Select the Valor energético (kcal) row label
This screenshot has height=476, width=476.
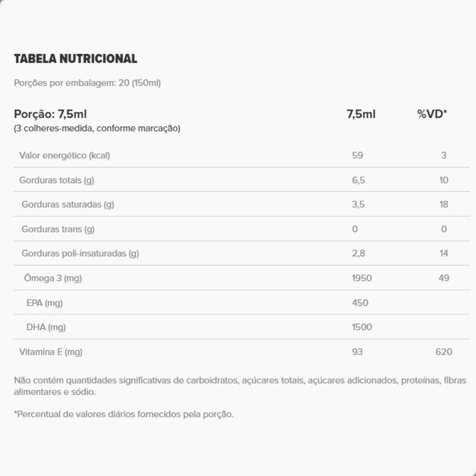tap(65, 155)
